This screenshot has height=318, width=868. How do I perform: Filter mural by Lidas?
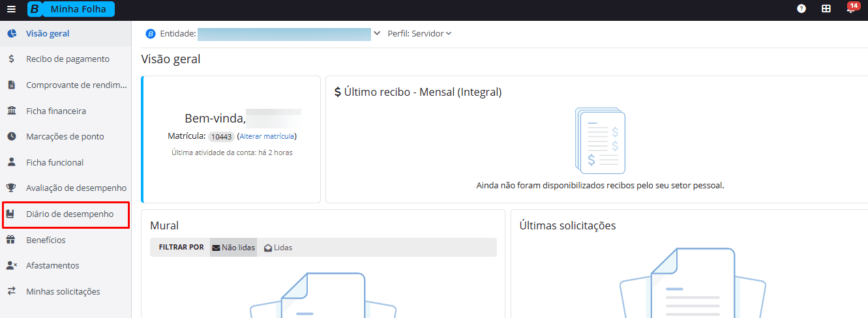(278, 248)
